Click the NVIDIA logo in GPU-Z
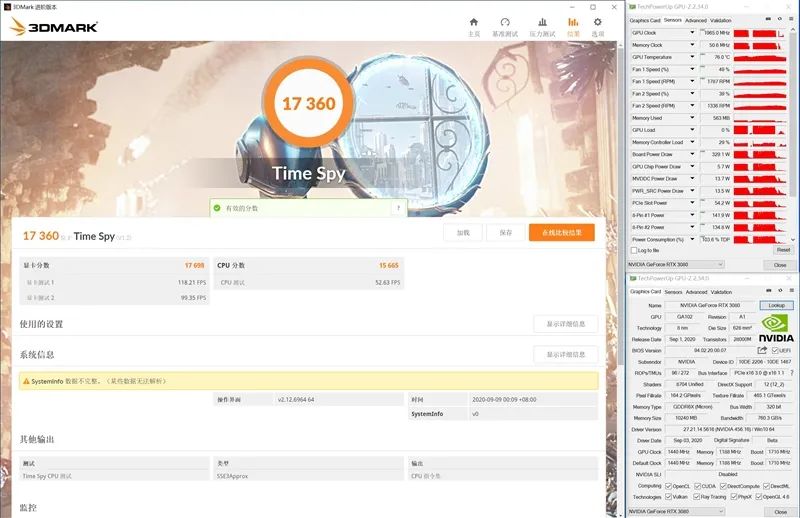The width and height of the screenshot is (800, 518). tap(776, 328)
